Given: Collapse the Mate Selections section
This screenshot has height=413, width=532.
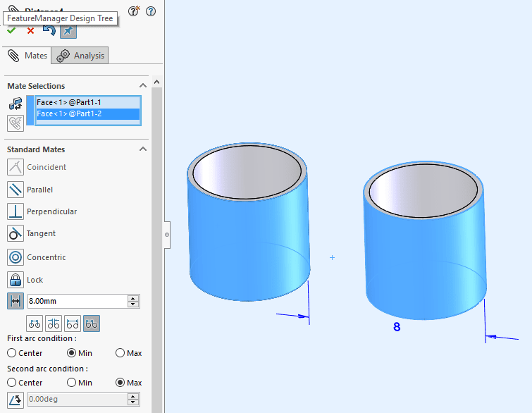Looking at the screenshot, I should click(x=143, y=86).
